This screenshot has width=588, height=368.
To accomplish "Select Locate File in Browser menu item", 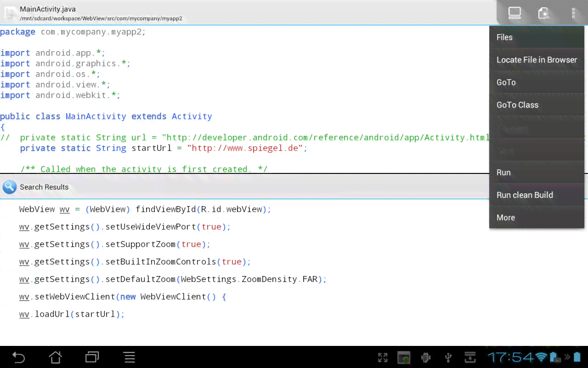I will [537, 60].
